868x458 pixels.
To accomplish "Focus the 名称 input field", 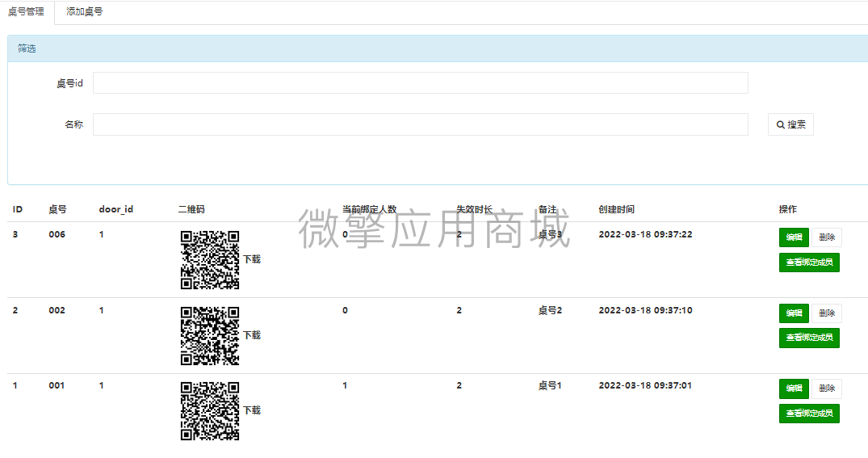I will pyautogui.click(x=420, y=124).
